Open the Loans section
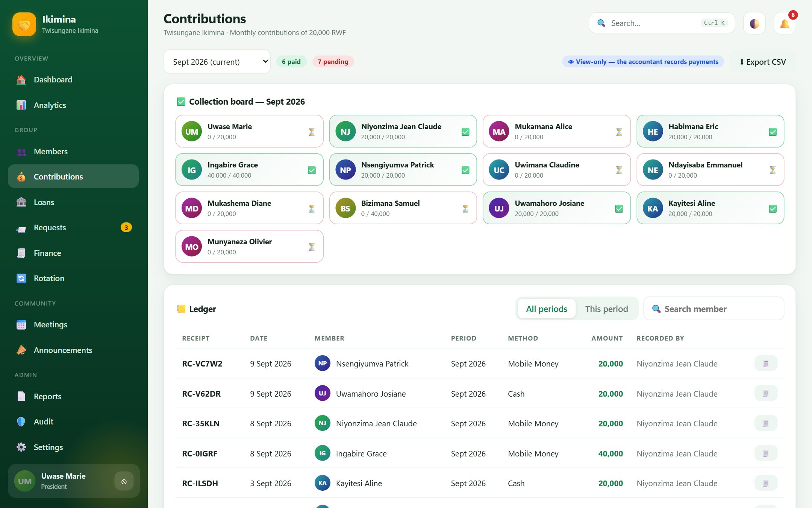Image resolution: width=812 pixels, height=508 pixels. (x=73, y=202)
